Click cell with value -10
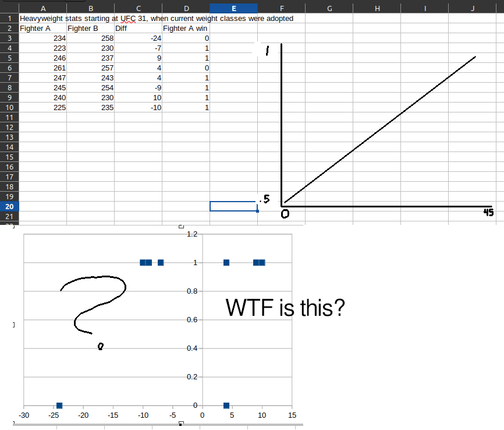Viewport: 504px width, 430px height. (x=138, y=107)
